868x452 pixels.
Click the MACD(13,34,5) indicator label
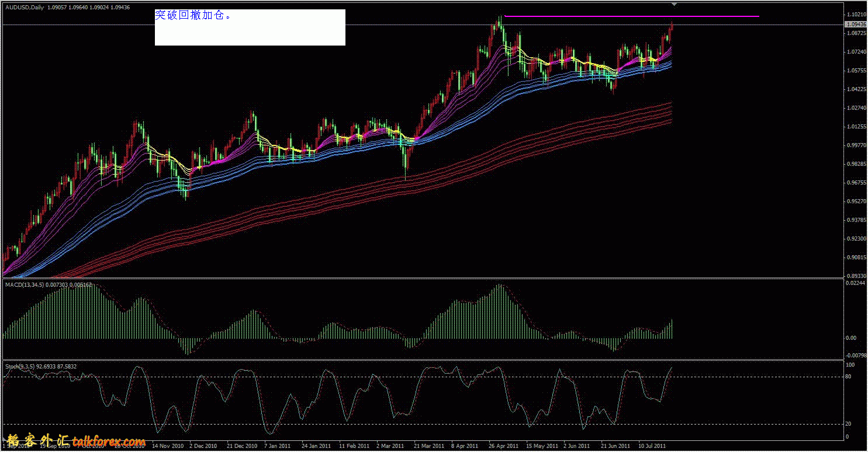(x=25, y=284)
